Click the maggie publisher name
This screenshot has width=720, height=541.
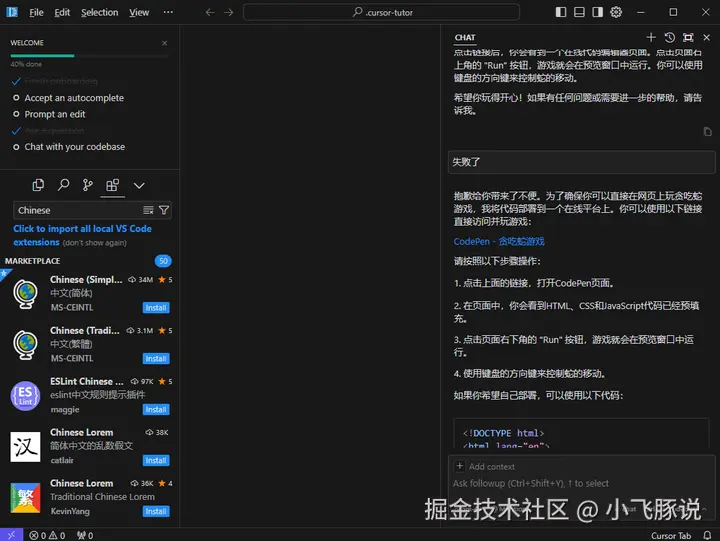pos(65,410)
